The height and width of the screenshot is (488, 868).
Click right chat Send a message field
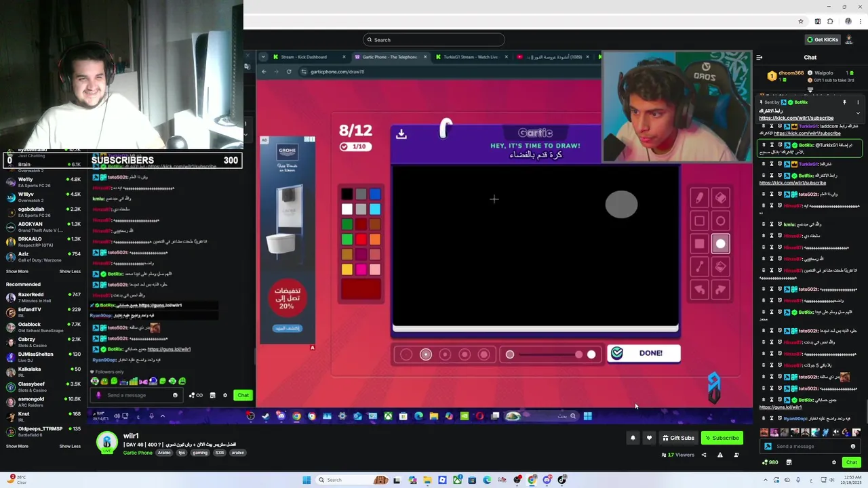pos(810,446)
